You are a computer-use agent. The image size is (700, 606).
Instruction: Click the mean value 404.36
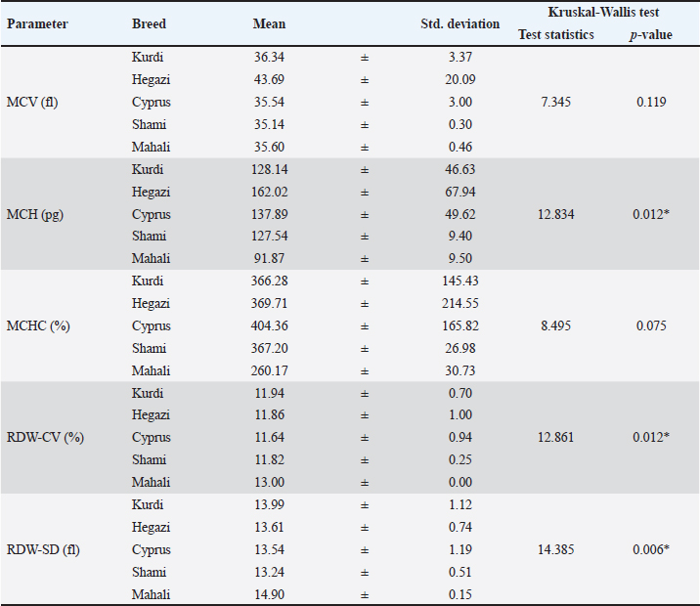pos(269,325)
